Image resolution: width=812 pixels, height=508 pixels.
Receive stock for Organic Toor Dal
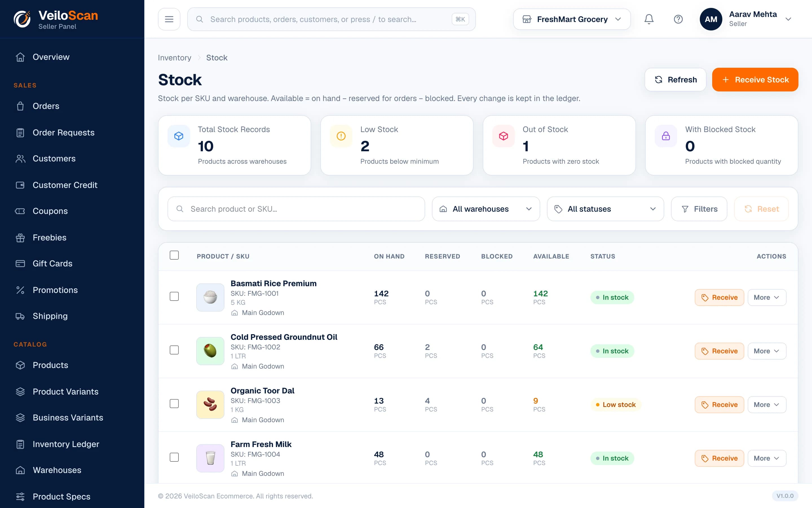[x=720, y=404]
